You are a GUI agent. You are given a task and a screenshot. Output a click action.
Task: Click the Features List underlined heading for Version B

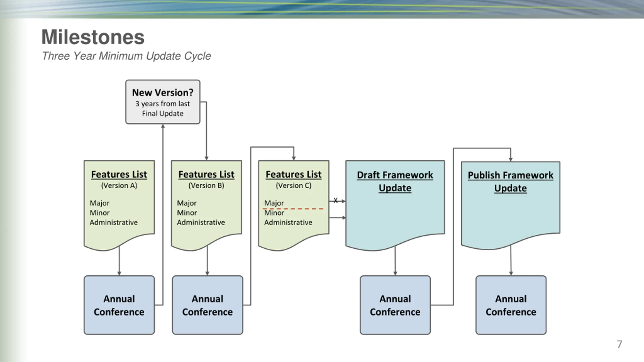click(x=206, y=174)
